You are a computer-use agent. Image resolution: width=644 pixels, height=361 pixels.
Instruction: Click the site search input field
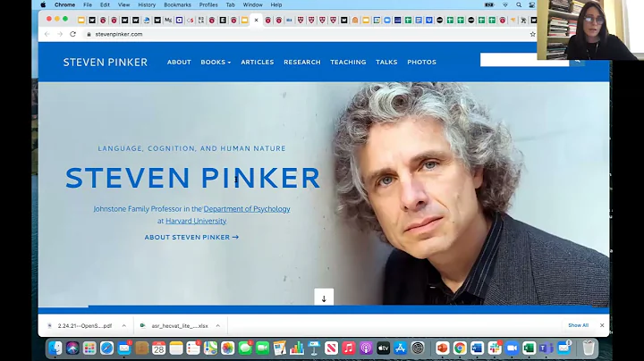click(524, 60)
